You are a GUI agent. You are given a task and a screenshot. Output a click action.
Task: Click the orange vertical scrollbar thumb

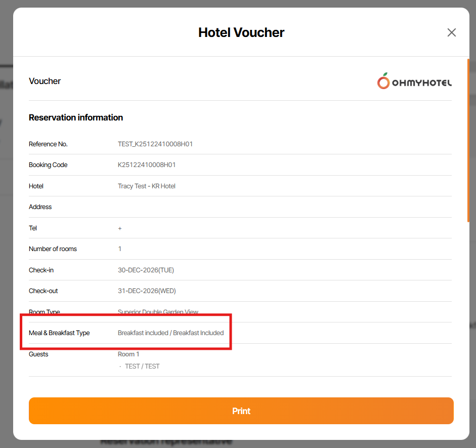[x=468, y=140]
